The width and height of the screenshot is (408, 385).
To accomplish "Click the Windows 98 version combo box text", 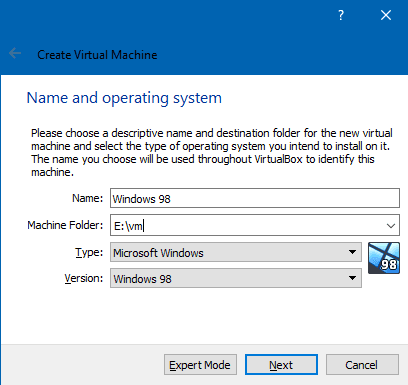I will [x=142, y=279].
